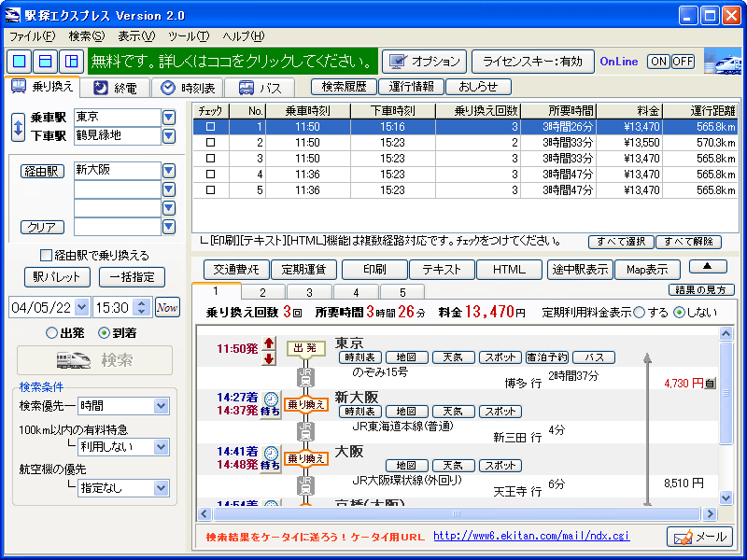Open the ekitan.com mail URL link
This screenshot has width=747, height=560.
[531, 536]
